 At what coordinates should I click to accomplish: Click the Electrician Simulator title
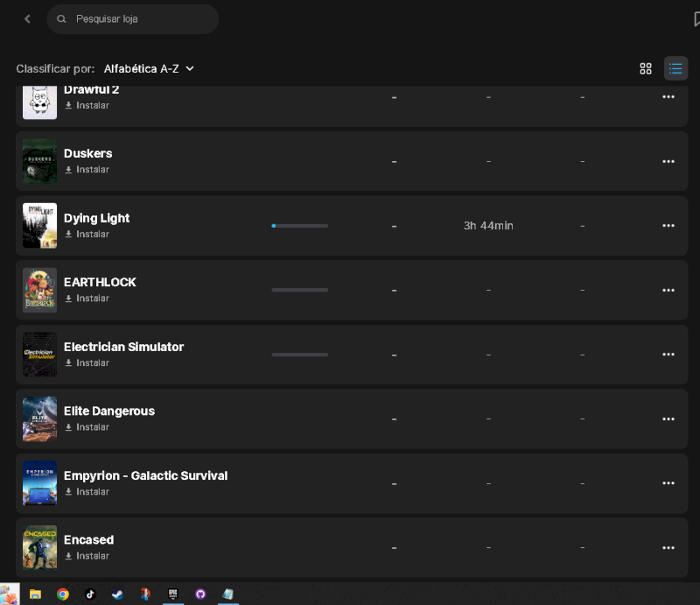(x=123, y=347)
